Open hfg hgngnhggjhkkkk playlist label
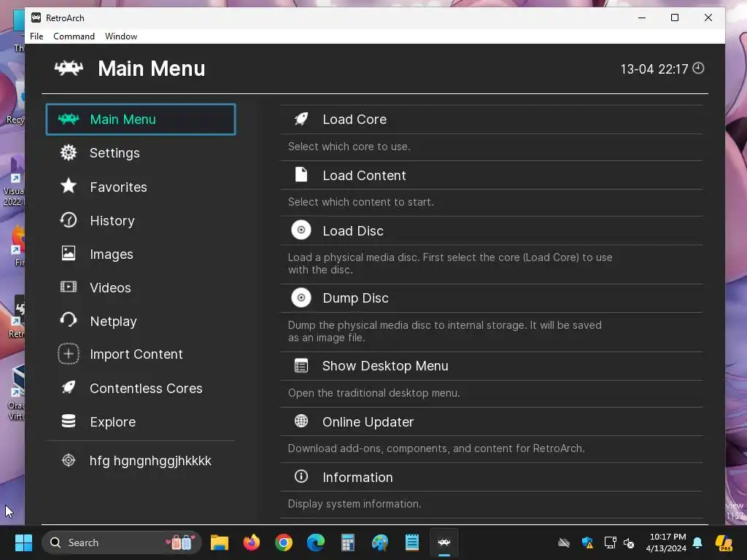Image resolution: width=747 pixels, height=560 pixels. pos(150,461)
